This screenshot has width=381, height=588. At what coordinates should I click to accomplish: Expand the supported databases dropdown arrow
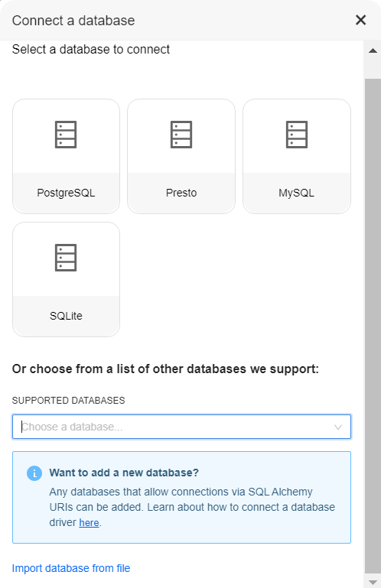[338, 427]
